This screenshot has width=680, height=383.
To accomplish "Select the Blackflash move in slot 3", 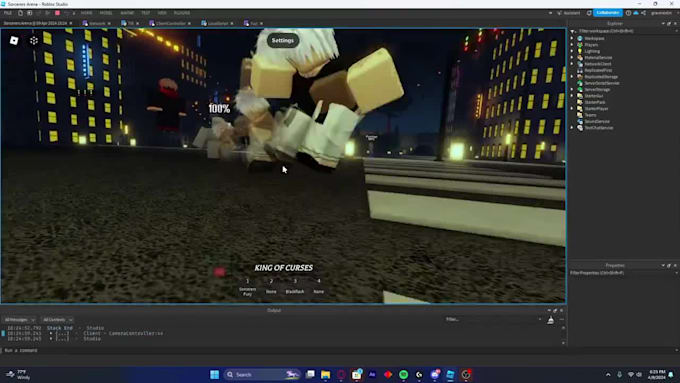I will click(x=295, y=287).
